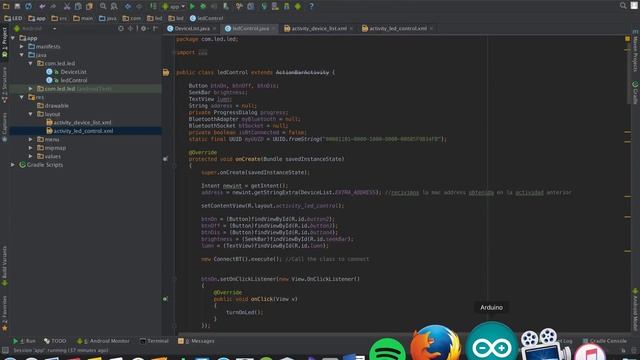Click the Paste clipboard icon

(x=89, y=6)
